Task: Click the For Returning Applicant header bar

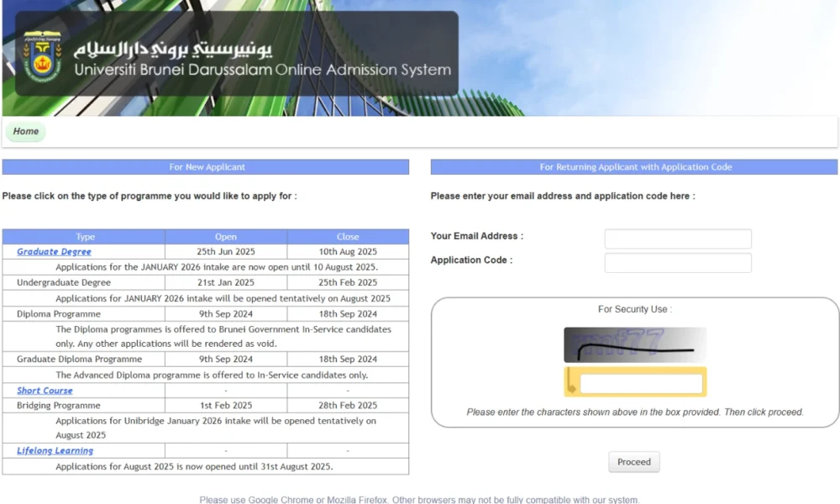Action: 634,167
